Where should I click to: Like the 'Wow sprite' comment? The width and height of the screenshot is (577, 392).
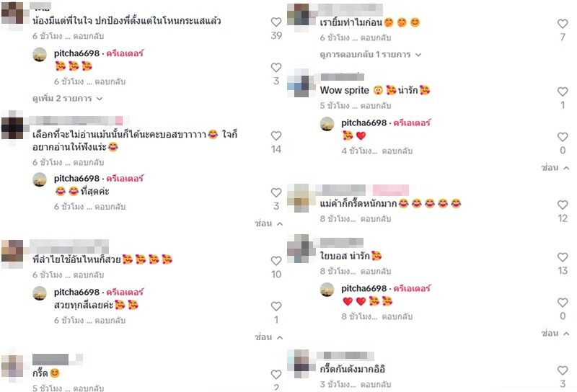point(563,92)
